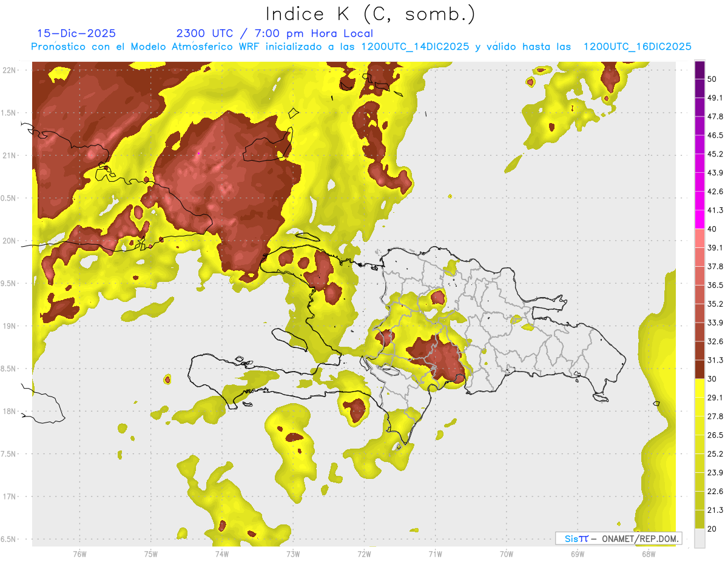
Task: Click the colorbar value 22.6
Action: click(x=716, y=491)
